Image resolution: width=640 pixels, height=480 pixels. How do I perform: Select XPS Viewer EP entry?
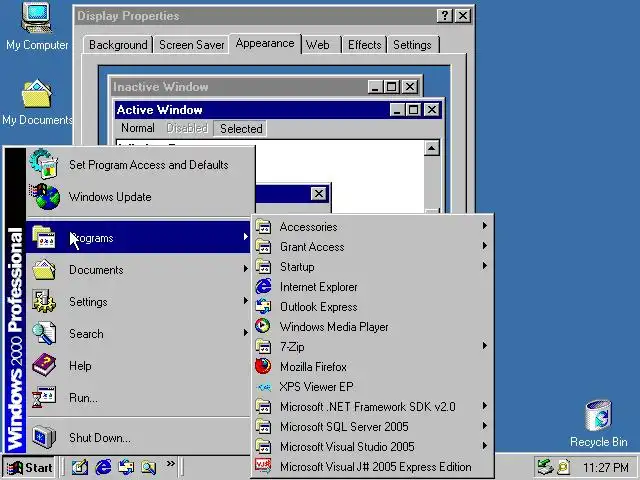point(373,387)
